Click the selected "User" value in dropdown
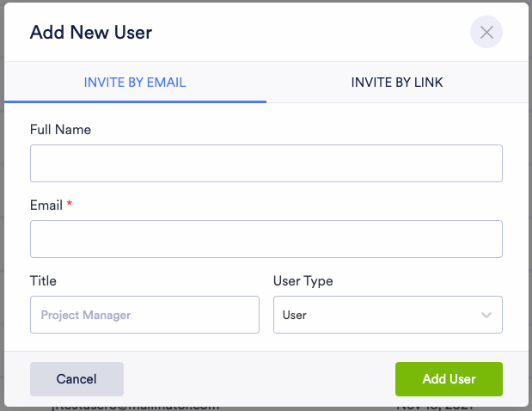The width and height of the screenshot is (532, 411). [x=295, y=316]
